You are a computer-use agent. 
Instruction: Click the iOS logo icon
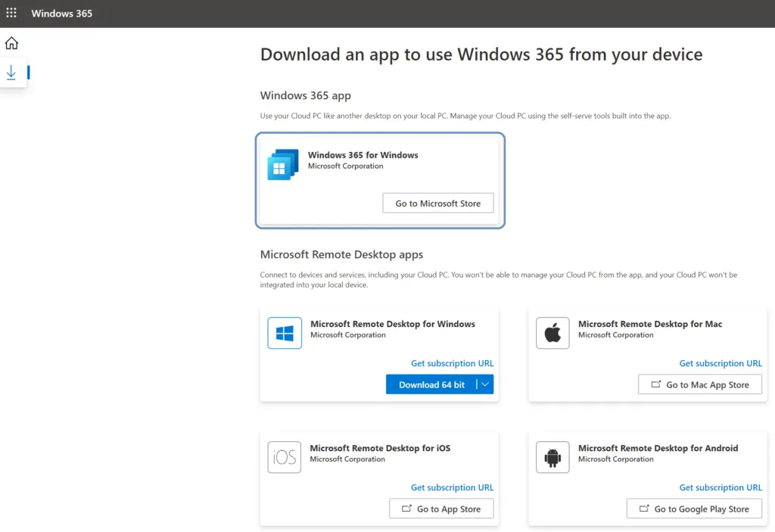[284, 457]
